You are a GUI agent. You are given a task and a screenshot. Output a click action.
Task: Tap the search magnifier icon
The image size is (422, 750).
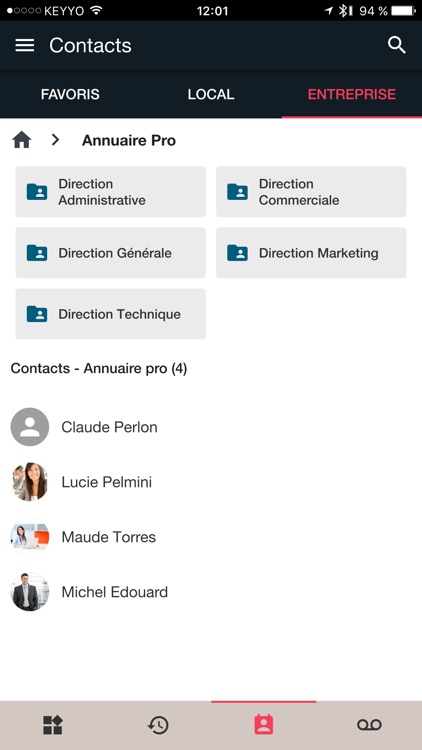397,45
